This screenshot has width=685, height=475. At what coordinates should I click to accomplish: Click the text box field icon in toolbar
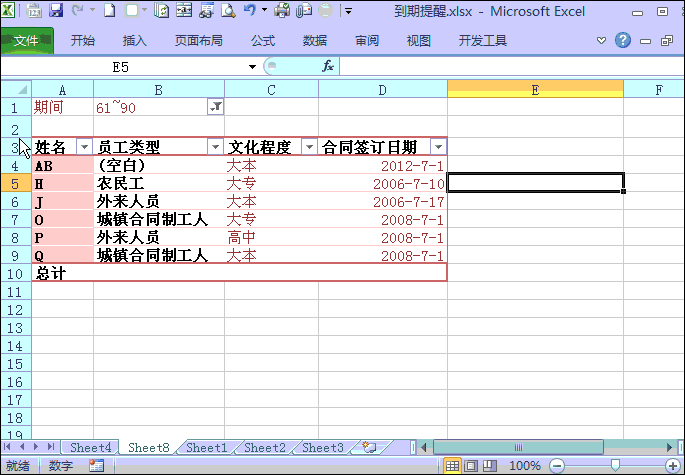click(x=184, y=10)
